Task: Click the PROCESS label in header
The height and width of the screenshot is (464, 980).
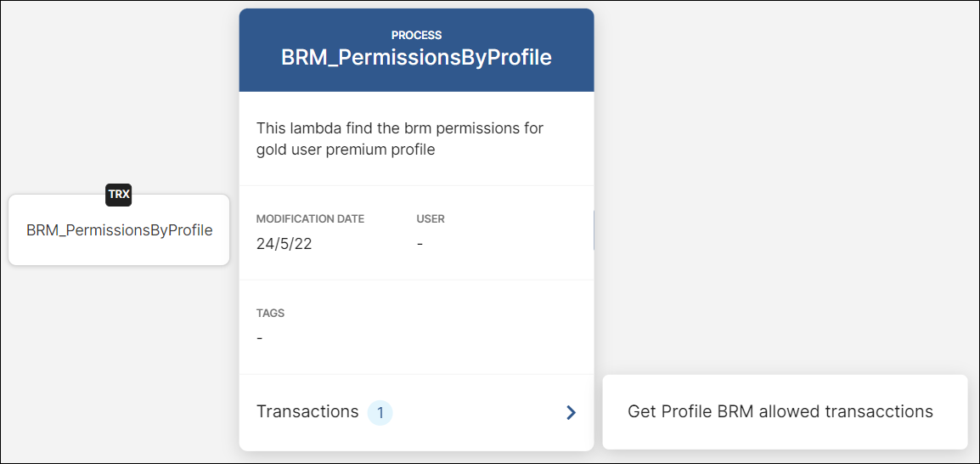Action: click(x=416, y=36)
